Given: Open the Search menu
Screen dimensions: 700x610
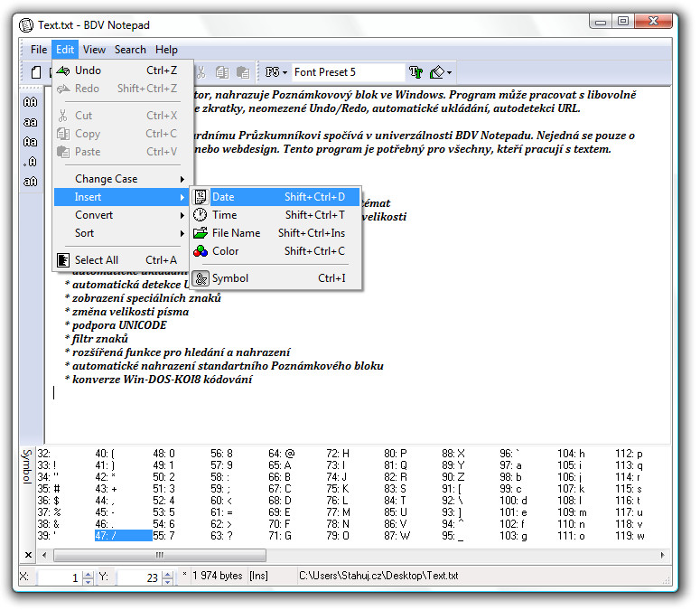Looking at the screenshot, I should 130,50.
